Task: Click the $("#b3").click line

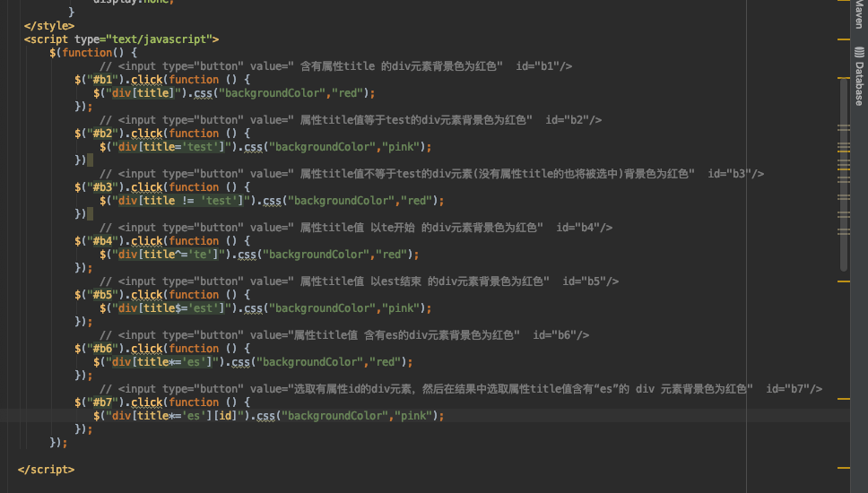Action: (162, 187)
